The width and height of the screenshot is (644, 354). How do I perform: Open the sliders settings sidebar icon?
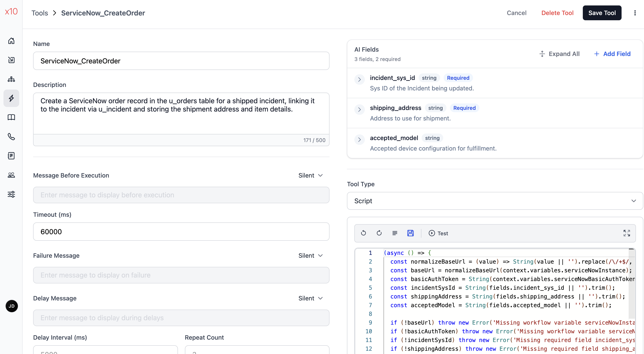point(11,194)
